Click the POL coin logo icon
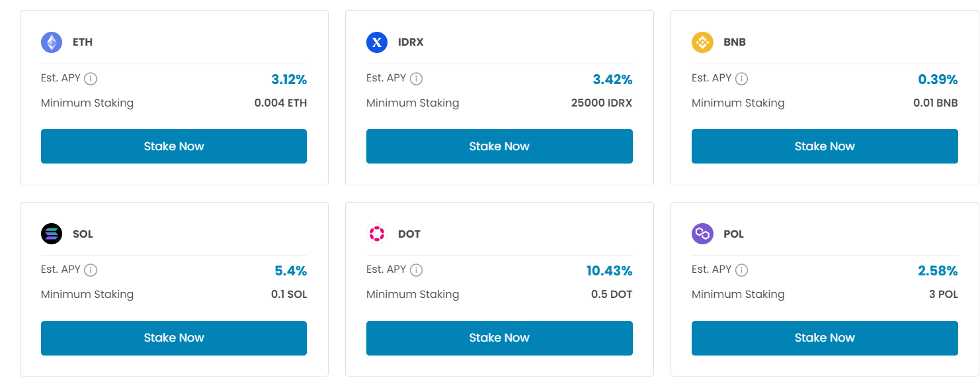 tap(702, 234)
